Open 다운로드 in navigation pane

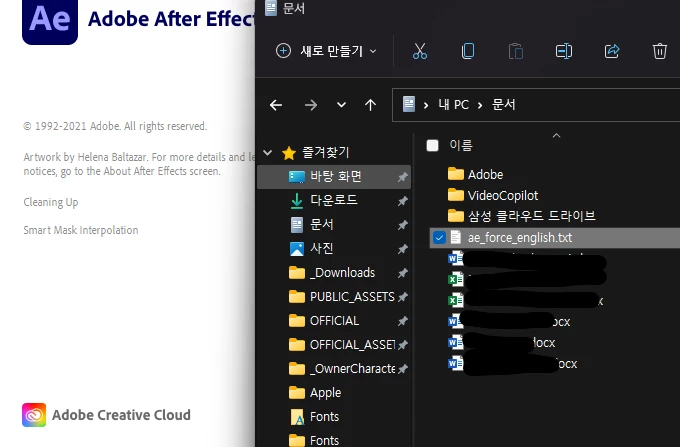point(334,200)
